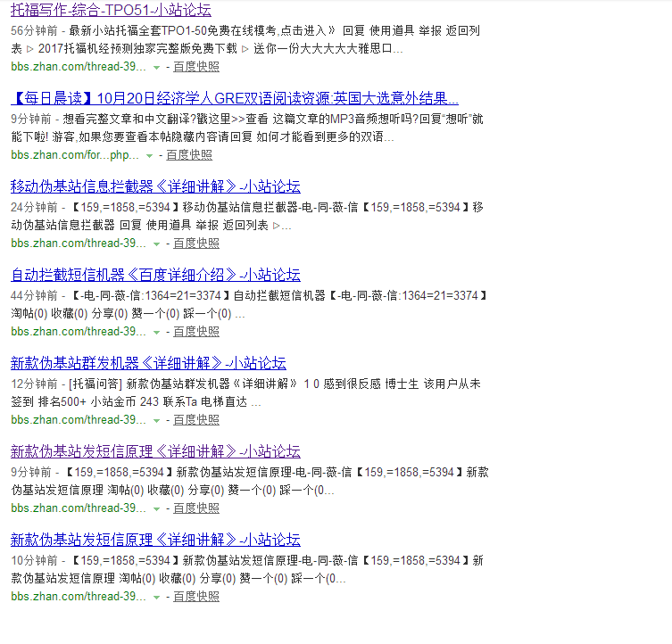View 百度快照 for 新款伪基站群发机器 result
672x644 pixels.
point(196,420)
